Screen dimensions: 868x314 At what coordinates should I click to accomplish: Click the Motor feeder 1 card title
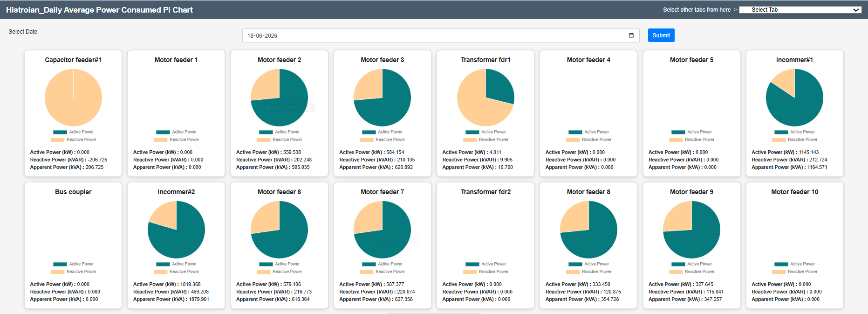176,60
